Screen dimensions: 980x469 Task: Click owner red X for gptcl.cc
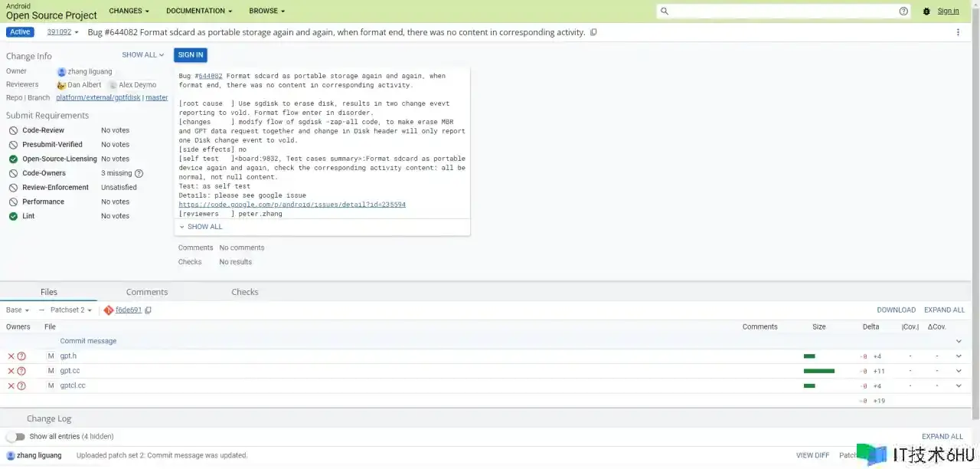click(11, 385)
